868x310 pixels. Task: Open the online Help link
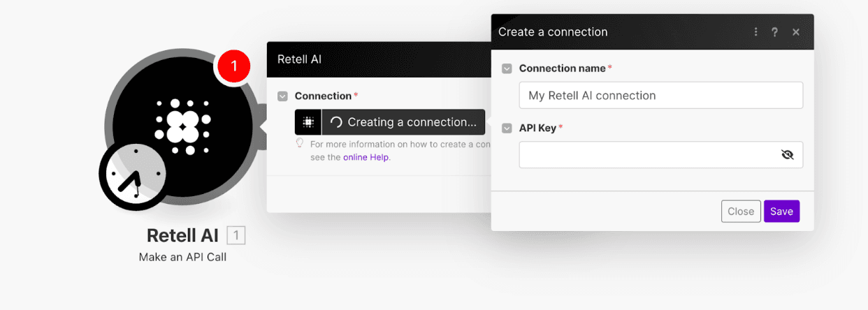click(366, 158)
